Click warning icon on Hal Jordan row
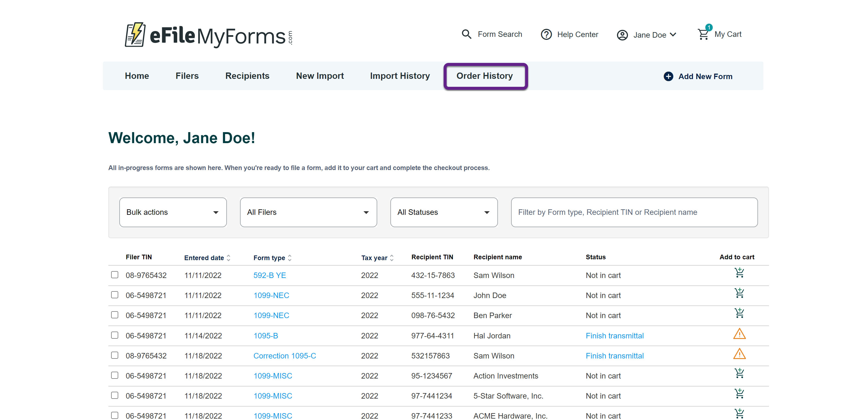 click(739, 334)
